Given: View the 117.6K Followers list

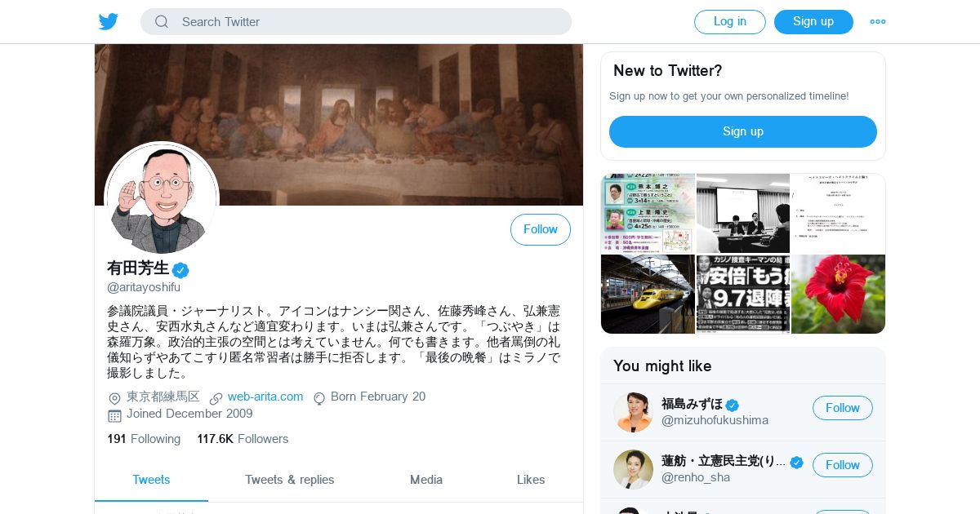Looking at the screenshot, I should pyautogui.click(x=243, y=439).
